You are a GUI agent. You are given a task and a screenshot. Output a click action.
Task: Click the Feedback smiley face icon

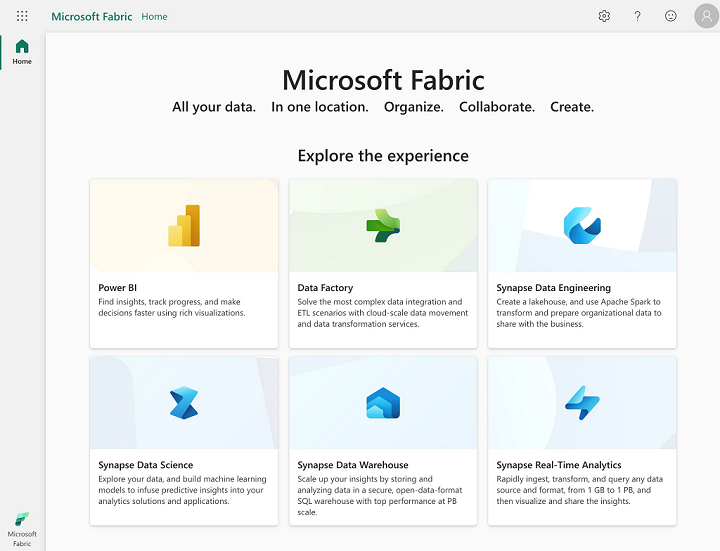670,16
